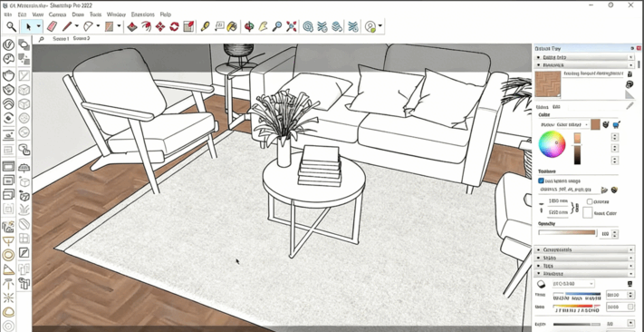The image size is (644, 332).
Task: Choose the Rotate tool
Action: [175, 26]
